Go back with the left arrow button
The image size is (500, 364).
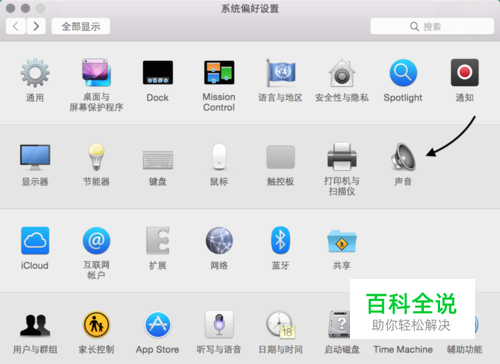point(16,26)
